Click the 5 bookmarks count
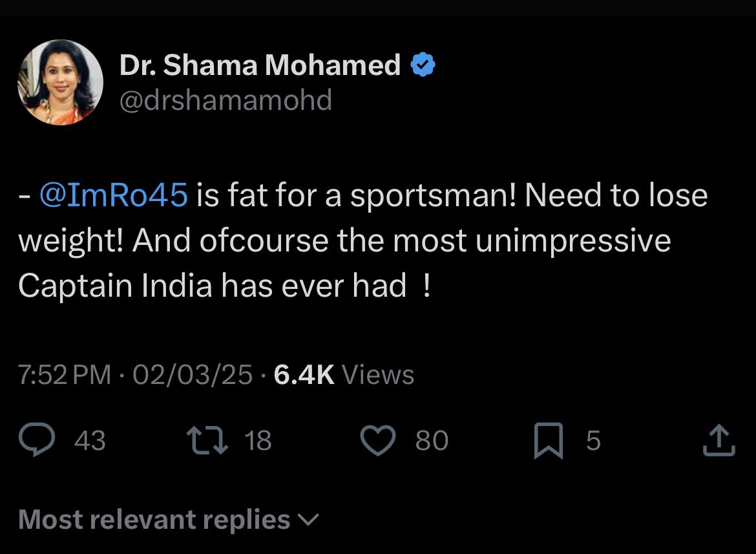 pyautogui.click(x=593, y=441)
